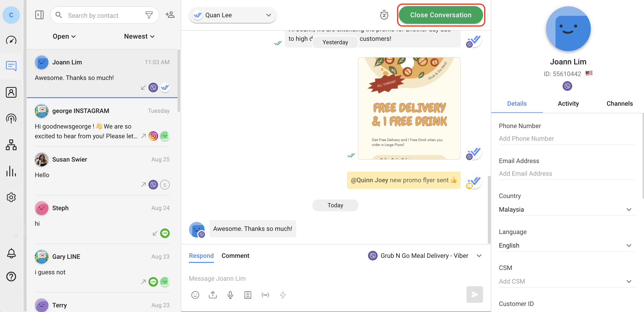Click the Close Conversation button

coord(440,15)
